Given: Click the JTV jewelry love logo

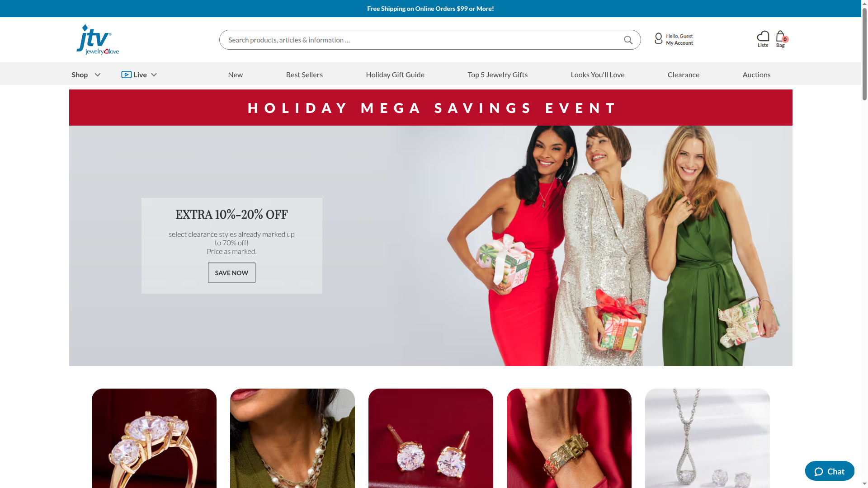Looking at the screenshot, I should click(98, 40).
